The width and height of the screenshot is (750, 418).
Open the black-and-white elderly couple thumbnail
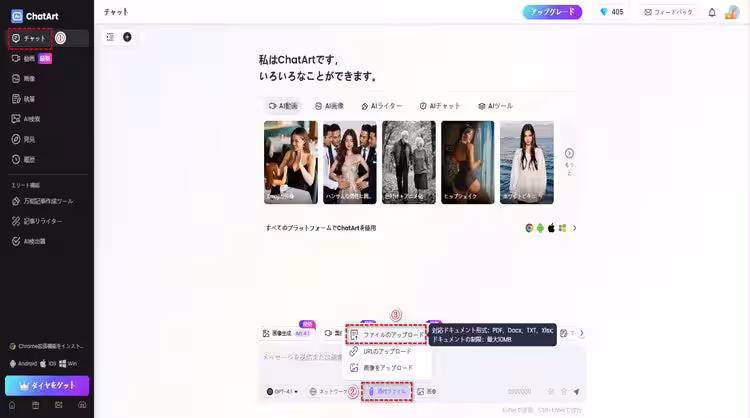pos(409,162)
